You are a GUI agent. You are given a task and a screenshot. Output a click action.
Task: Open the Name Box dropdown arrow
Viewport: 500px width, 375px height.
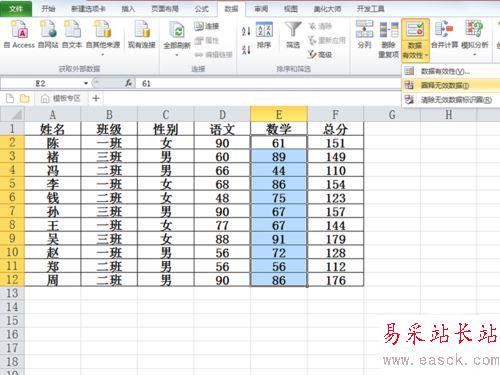tap(86, 83)
